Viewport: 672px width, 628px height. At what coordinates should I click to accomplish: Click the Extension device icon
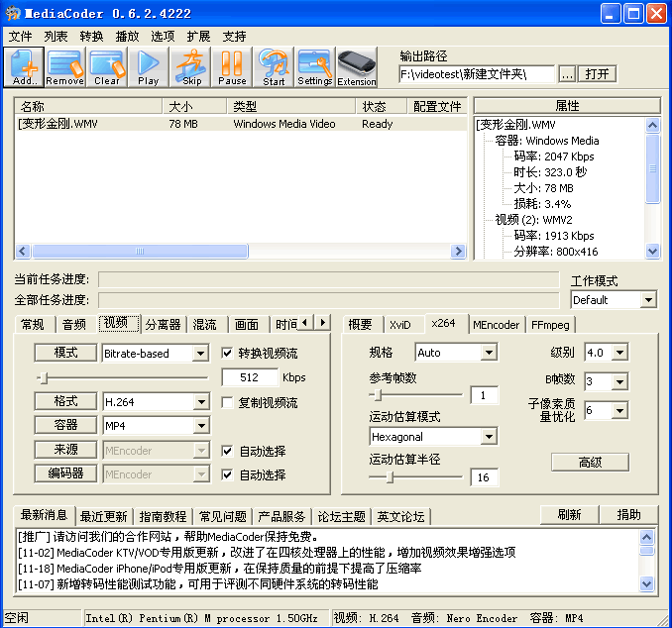coord(357,67)
